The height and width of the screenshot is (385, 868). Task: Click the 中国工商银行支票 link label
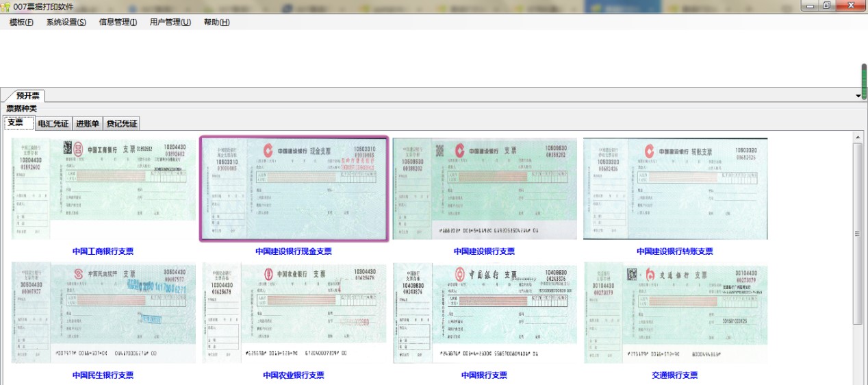[x=103, y=251]
